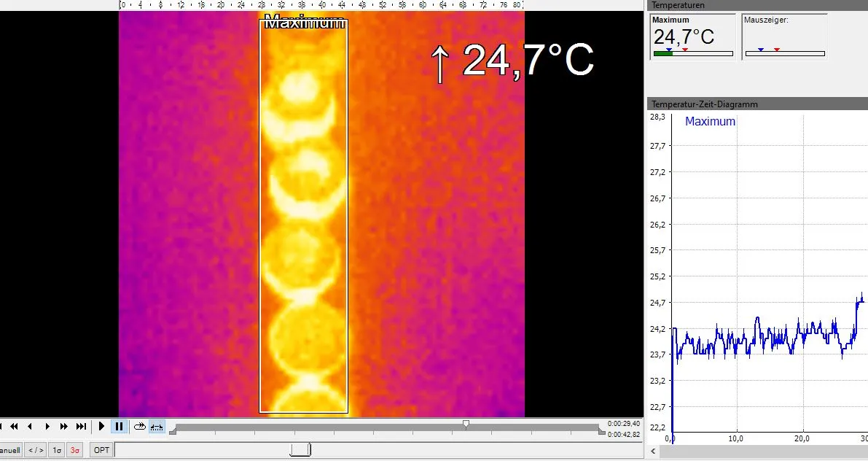Pause the thermal video playback
The width and height of the screenshot is (868, 461).
[x=120, y=427]
